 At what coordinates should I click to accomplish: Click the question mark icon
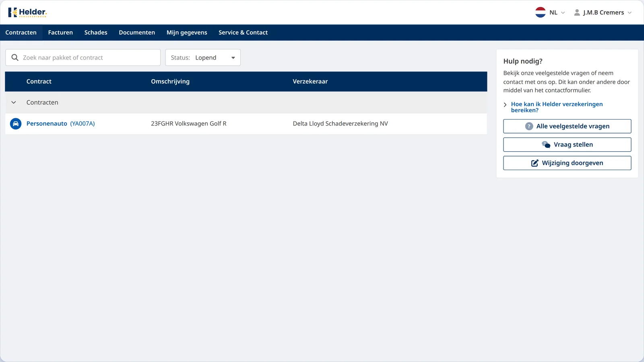(x=529, y=126)
